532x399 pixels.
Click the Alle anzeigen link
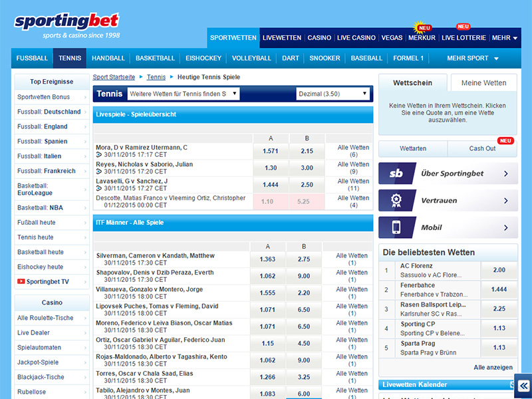pyautogui.click(x=493, y=368)
